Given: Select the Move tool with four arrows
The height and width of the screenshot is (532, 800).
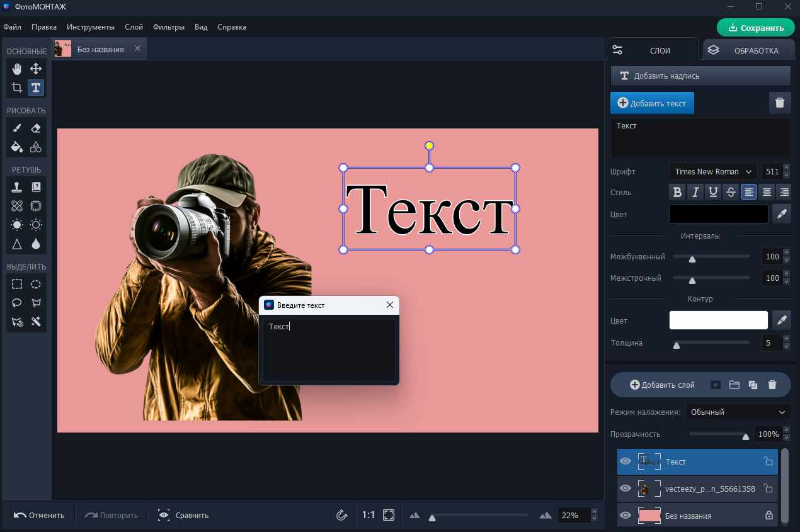Looking at the screenshot, I should pos(36,69).
